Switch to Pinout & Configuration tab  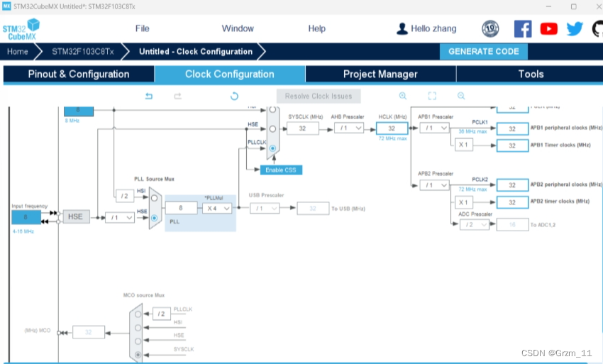[x=79, y=74]
